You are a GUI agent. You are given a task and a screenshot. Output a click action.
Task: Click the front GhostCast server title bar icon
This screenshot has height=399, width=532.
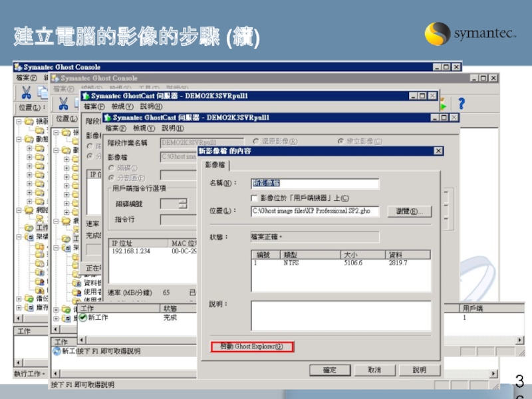(x=108, y=118)
